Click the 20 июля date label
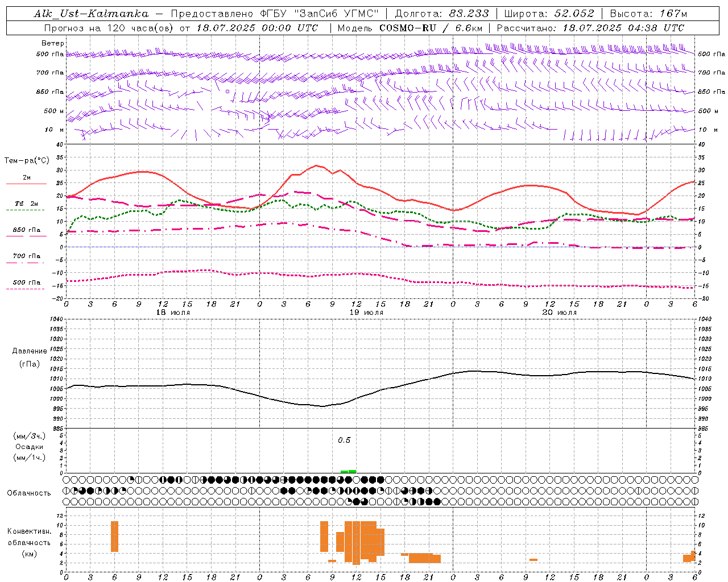728x582 pixels. tap(559, 313)
